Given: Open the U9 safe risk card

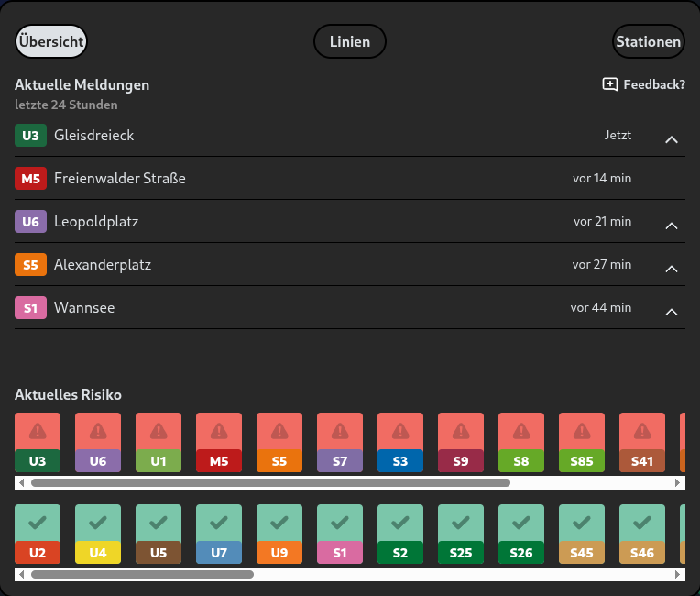Looking at the screenshot, I should (279, 534).
